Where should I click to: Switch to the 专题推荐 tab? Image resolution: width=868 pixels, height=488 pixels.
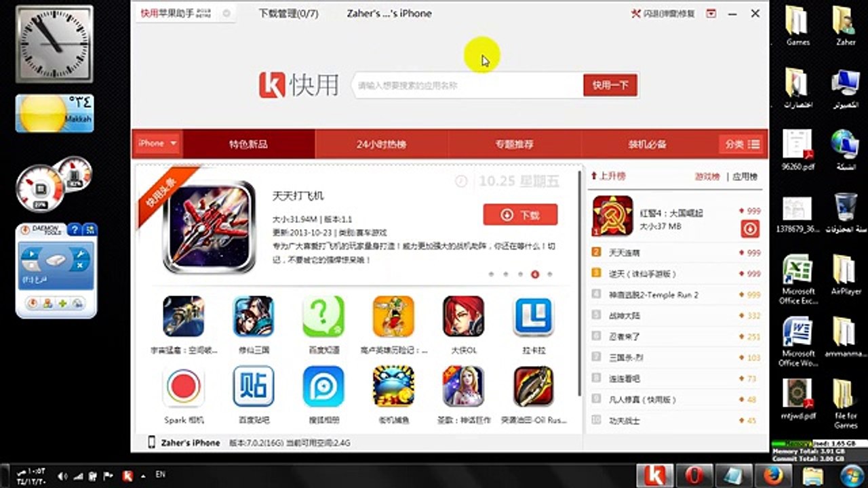tap(514, 144)
